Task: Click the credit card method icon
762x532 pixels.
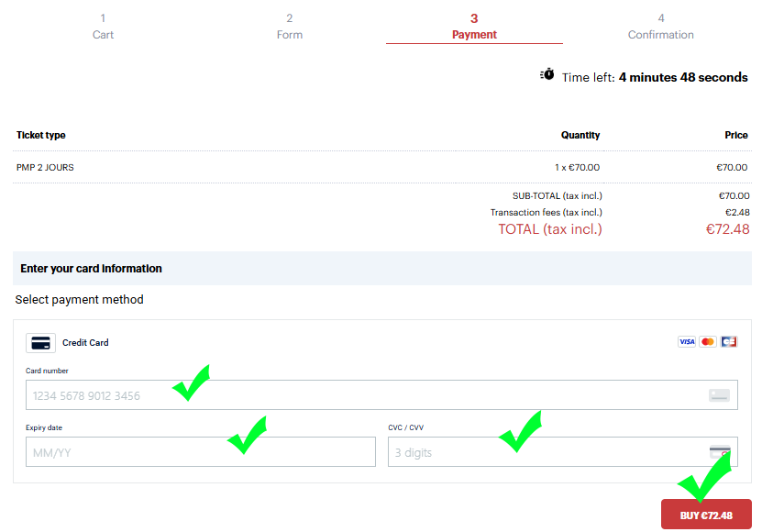Action: tap(41, 343)
